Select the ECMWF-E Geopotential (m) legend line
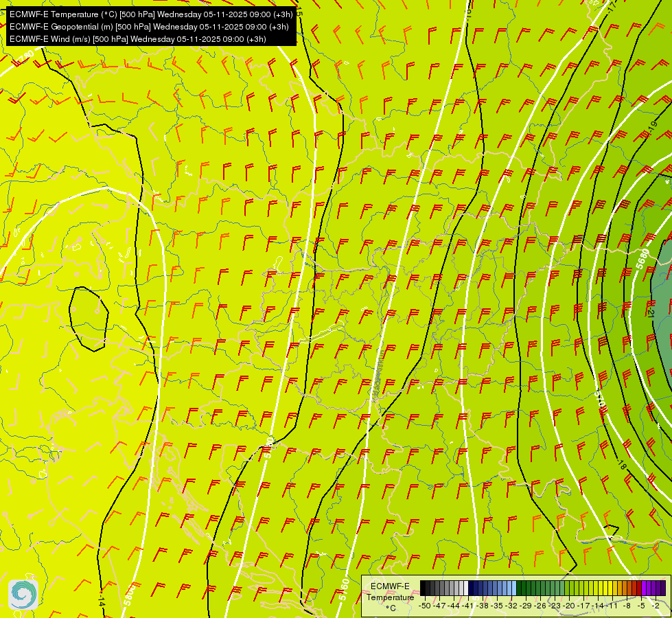This screenshot has height=618, width=672. click(x=149, y=27)
